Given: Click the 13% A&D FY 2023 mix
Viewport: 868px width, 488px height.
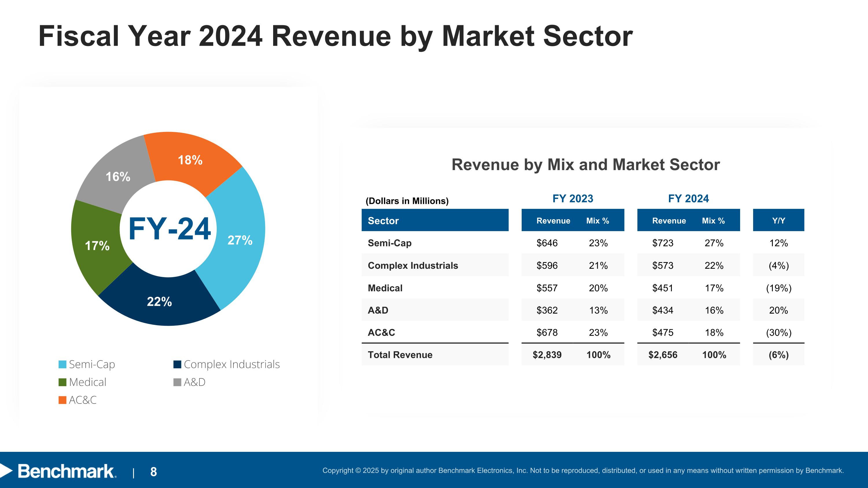Looking at the screenshot, I should point(598,310).
